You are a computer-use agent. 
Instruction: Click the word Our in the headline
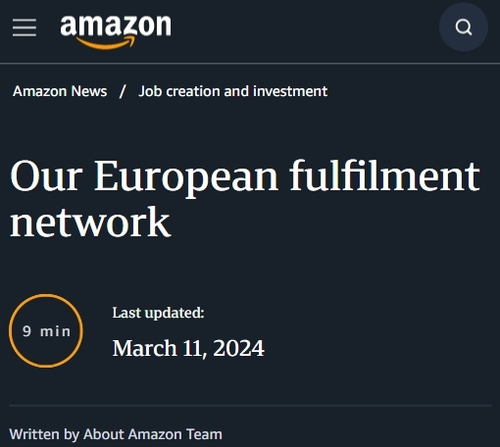coord(46,176)
